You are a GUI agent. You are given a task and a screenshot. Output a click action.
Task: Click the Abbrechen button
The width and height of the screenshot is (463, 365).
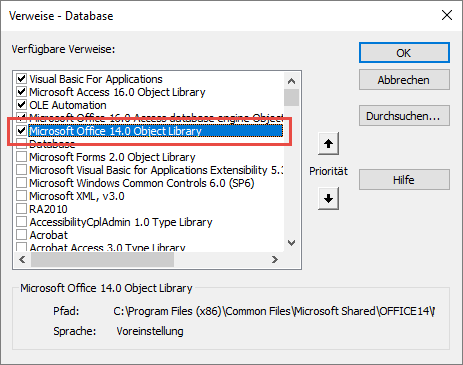(x=404, y=80)
